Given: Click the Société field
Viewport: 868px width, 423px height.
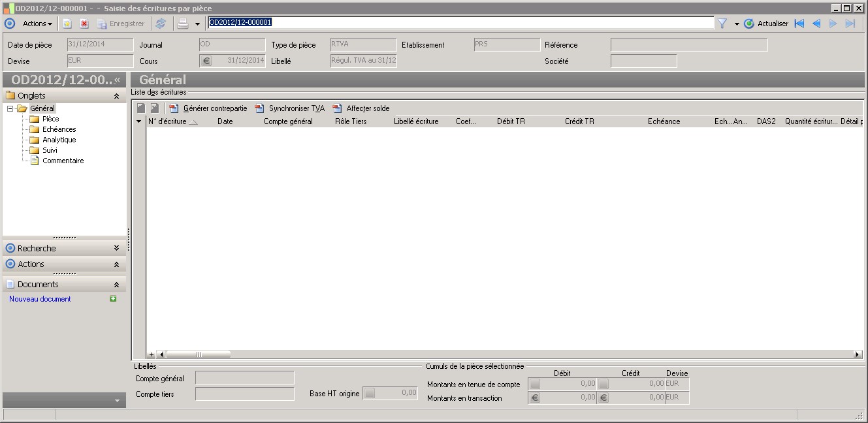Looking at the screenshot, I should point(644,61).
